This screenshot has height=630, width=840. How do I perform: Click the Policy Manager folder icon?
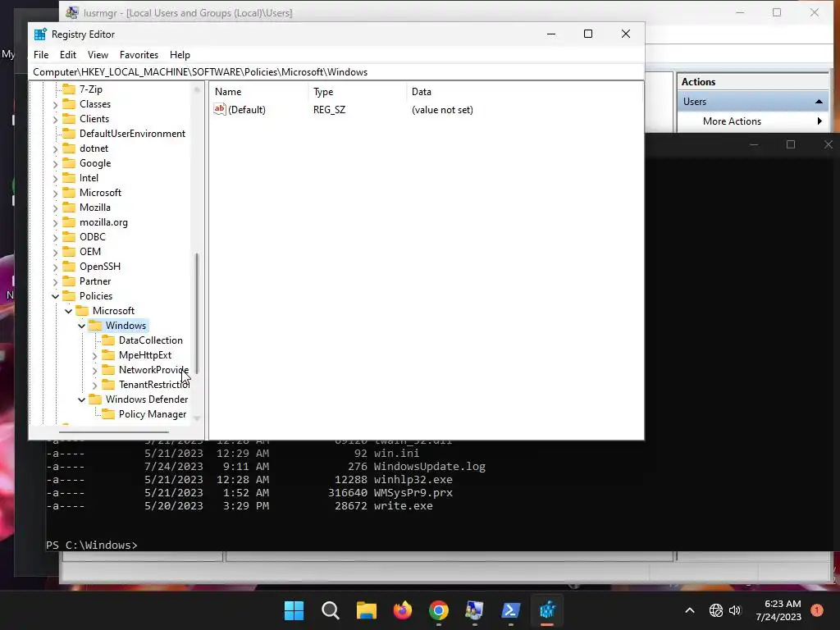pos(108,414)
